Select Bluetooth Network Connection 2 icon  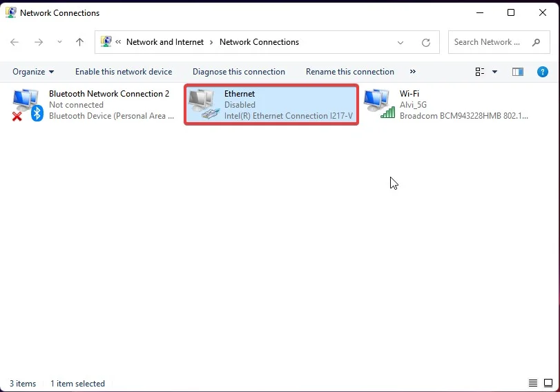(x=28, y=105)
